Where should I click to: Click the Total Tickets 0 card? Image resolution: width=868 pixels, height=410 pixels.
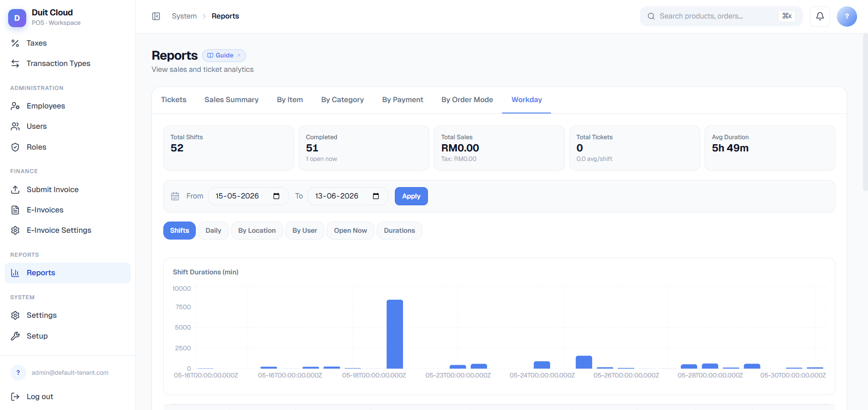[635, 148]
